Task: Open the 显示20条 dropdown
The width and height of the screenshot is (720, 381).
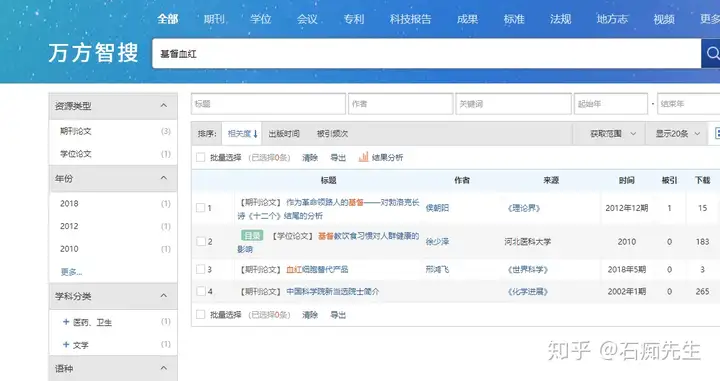Action: pyautogui.click(x=678, y=134)
